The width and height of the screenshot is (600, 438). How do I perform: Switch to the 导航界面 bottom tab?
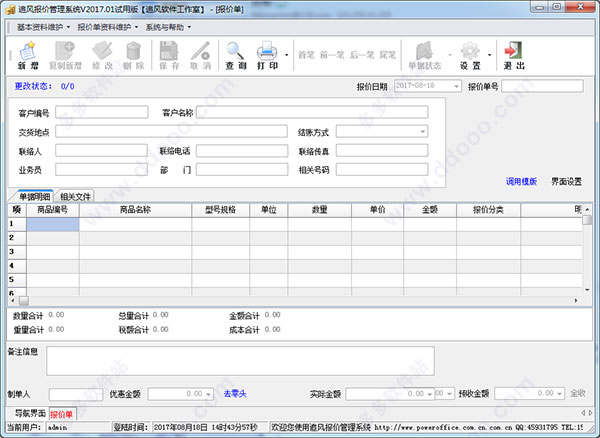30,414
